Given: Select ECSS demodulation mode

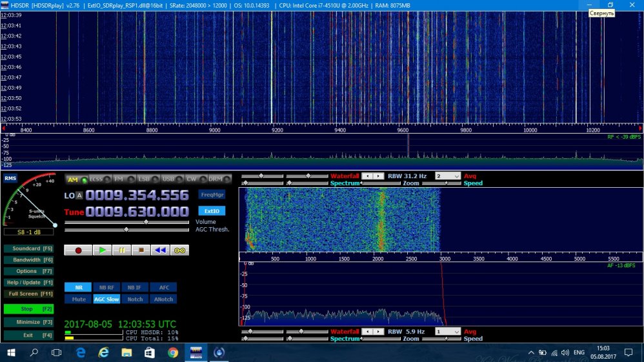Looking at the screenshot, I should 100,179.
